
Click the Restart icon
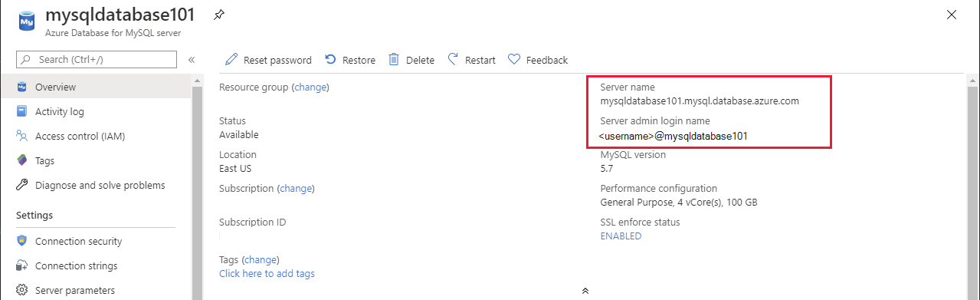point(453,59)
